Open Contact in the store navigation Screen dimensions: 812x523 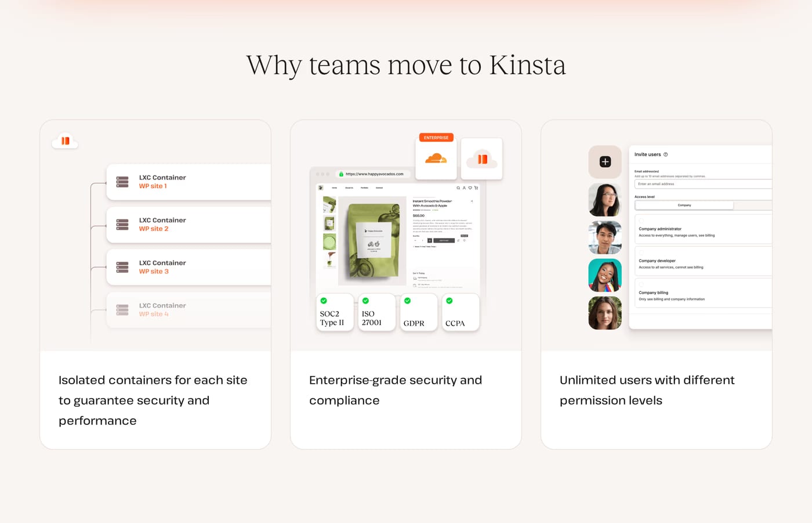pos(379,187)
